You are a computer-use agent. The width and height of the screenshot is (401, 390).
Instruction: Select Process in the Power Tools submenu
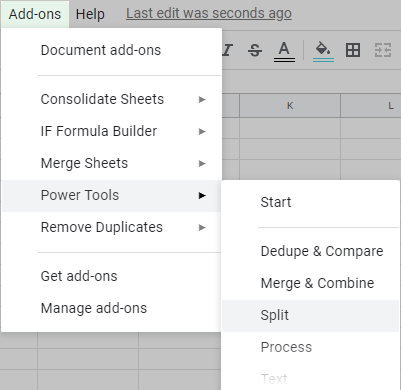(x=310, y=347)
